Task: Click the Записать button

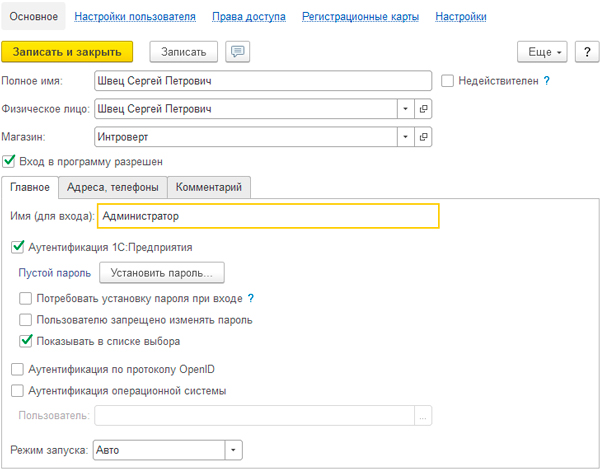Action: pos(184,52)
